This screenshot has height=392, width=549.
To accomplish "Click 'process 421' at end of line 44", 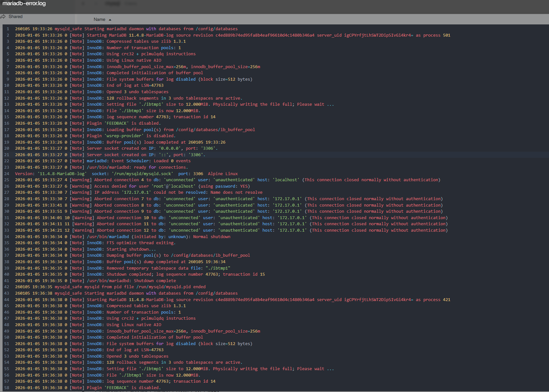I will pos(437,300).
